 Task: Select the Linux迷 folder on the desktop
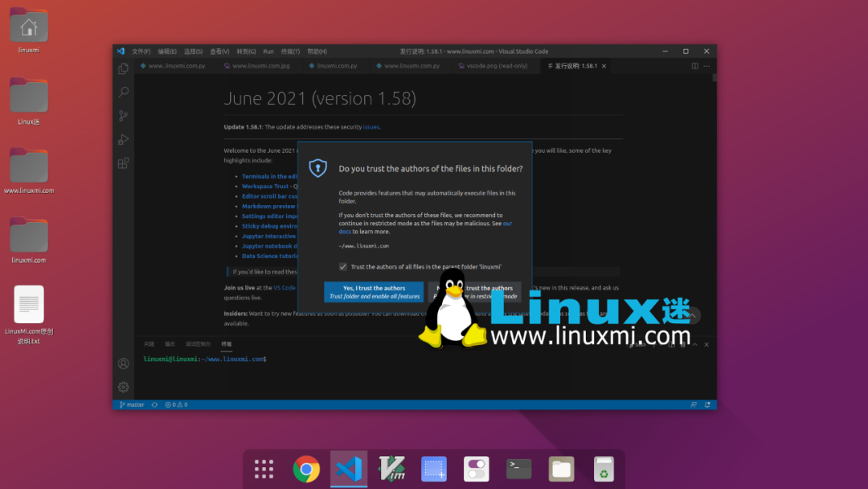(29, 101)
